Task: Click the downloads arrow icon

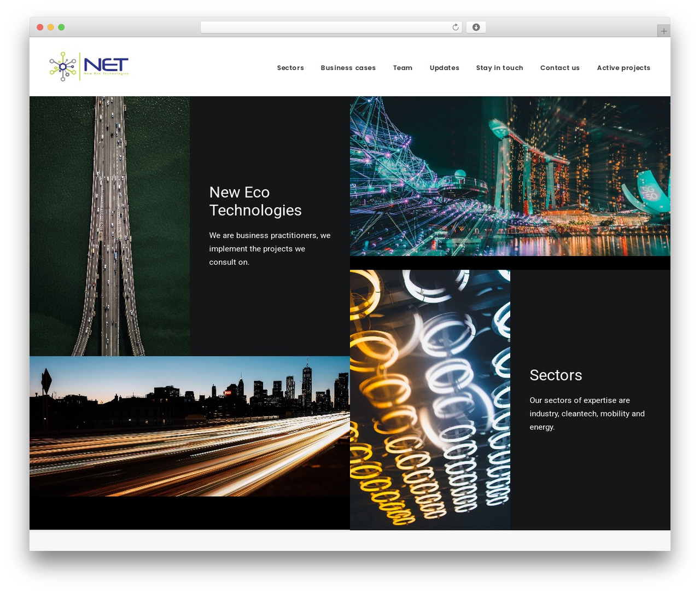Action: point(476,27)
